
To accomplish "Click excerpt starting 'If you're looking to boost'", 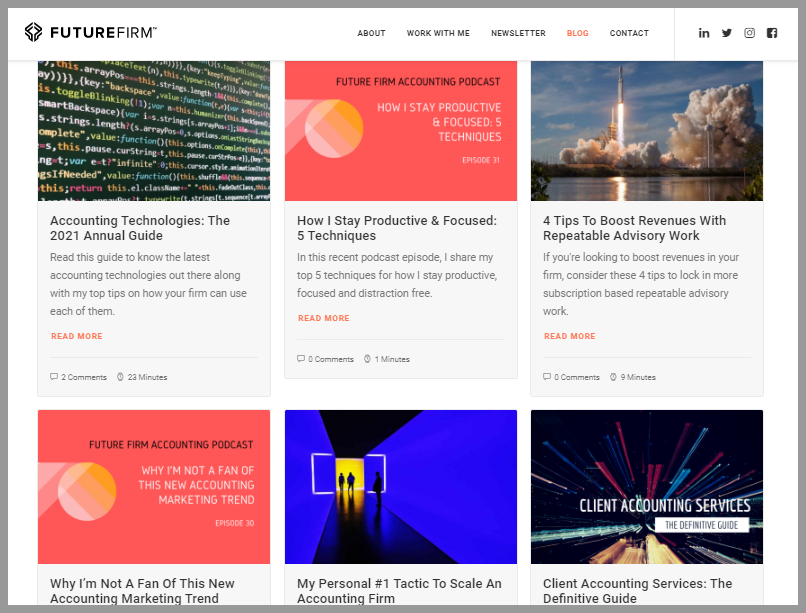I will click(x=641, y=284).
